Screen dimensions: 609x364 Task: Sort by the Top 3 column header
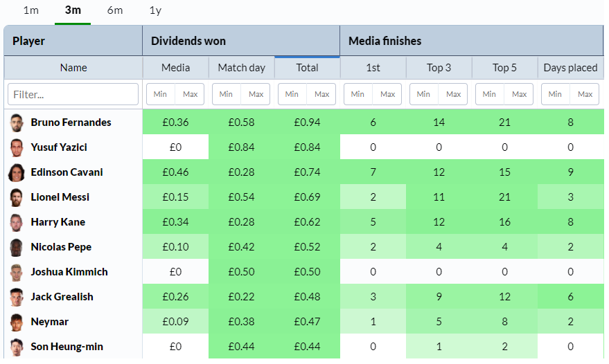[439, 68]
